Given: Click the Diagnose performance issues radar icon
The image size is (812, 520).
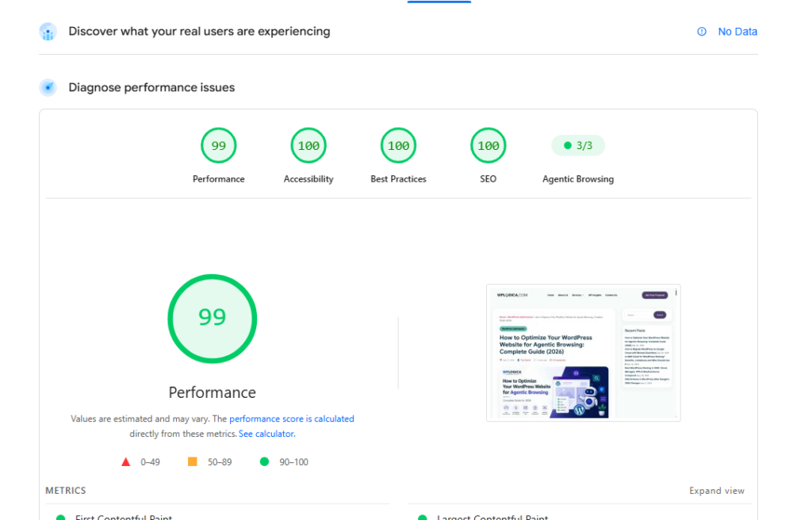Looking at the screenshot, I should pos(48,87).
